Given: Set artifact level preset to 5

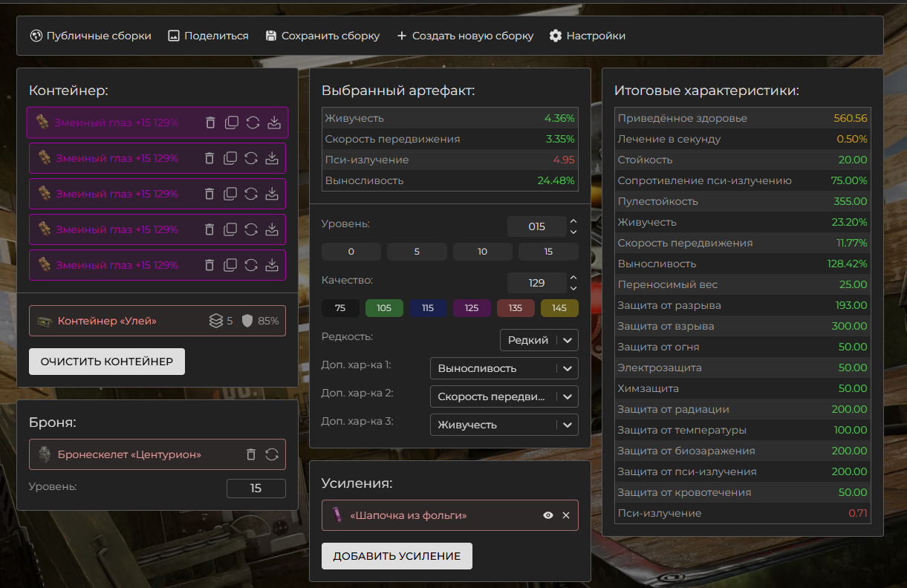Looking at the screenshot, I should point(417,252).
